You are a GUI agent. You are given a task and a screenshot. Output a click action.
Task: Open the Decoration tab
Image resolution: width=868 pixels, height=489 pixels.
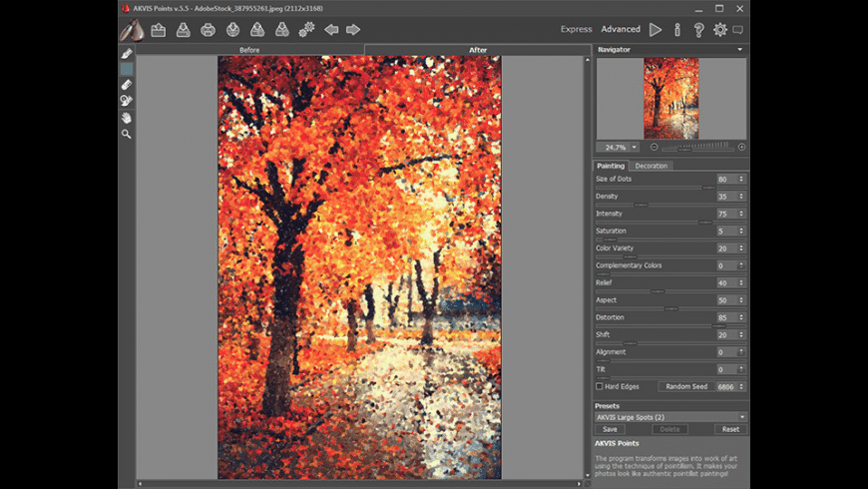click(651, 166)
